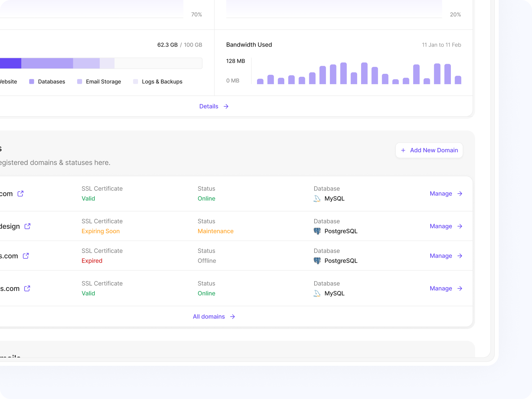This screenshot has height=399, width=532.
Task: Open Manage for the Maintenance status domain
Action: [441, 226]
